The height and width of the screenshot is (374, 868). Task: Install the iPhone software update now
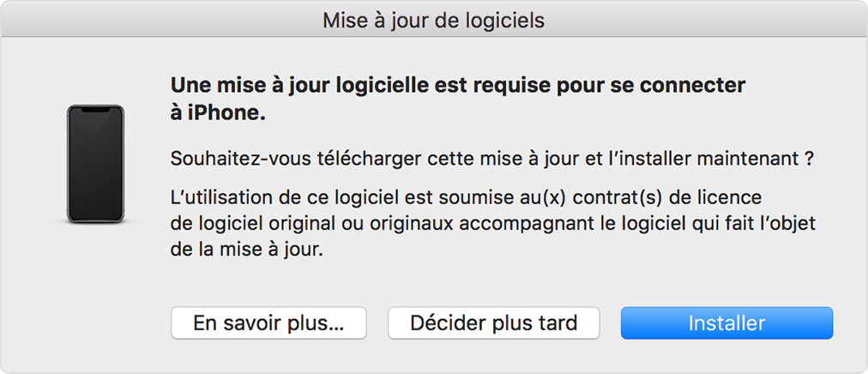(x=726, y=323)
